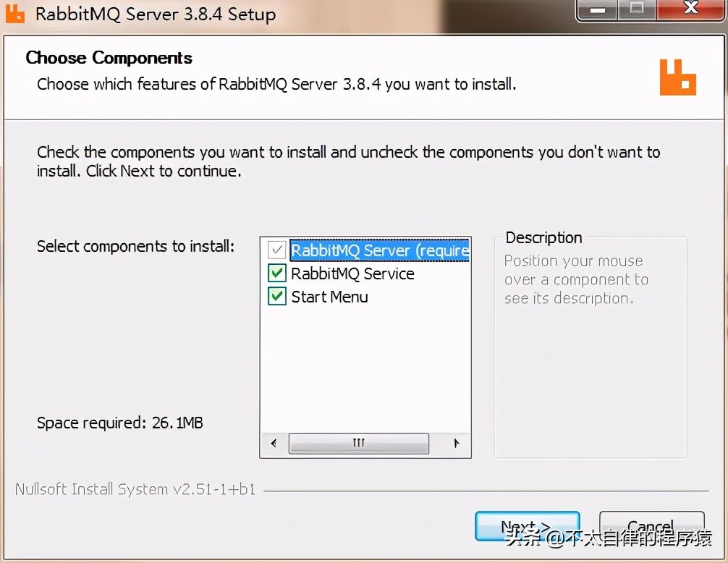728x563 pixels.
Task: Click the right scroll arrow in the components list
Action: (x=457, y=444)
